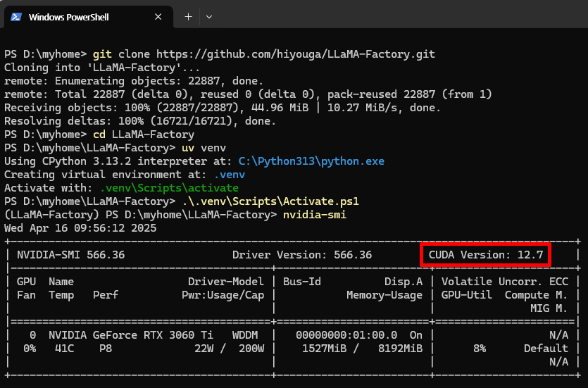Click the NVIDIA GeForce RTX 3060 Ti name

(130, 335)
